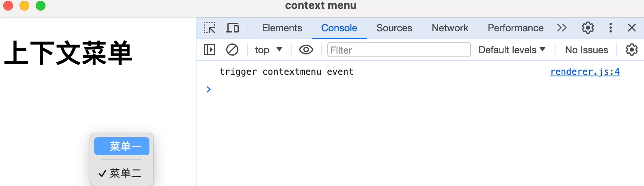Close the DevTools panel
The width and height of the screenshot is (644, 186).
(631, 28)
